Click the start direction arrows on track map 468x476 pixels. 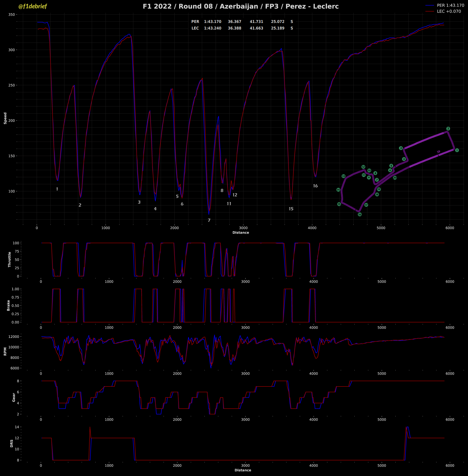click(x=439, y=152)
